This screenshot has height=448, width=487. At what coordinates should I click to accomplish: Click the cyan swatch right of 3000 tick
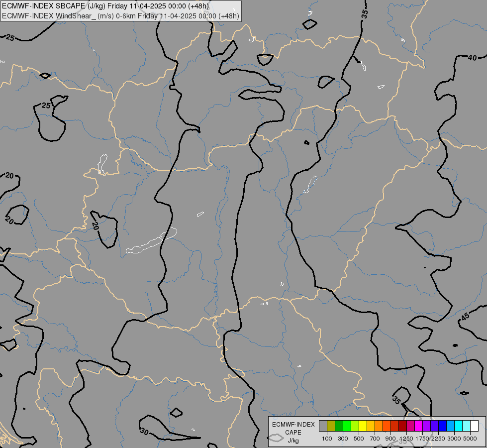pyautogui.click(x=459, y=426)
